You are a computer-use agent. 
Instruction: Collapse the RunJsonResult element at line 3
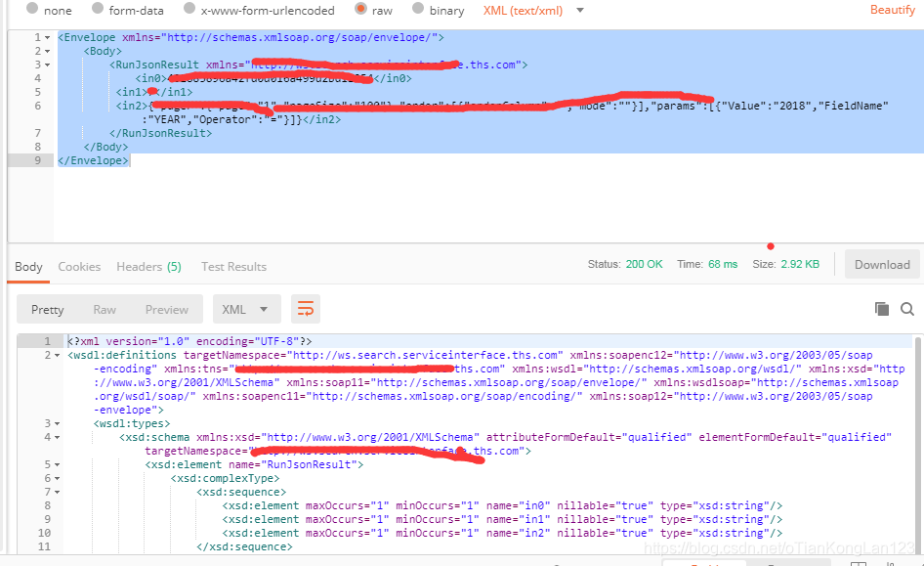(x=47, y=65)
